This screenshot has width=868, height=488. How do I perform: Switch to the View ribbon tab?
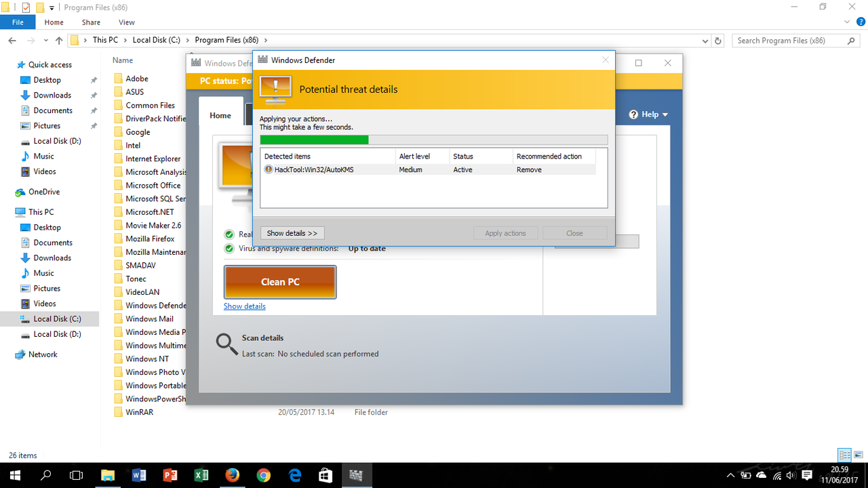(127, 22)
